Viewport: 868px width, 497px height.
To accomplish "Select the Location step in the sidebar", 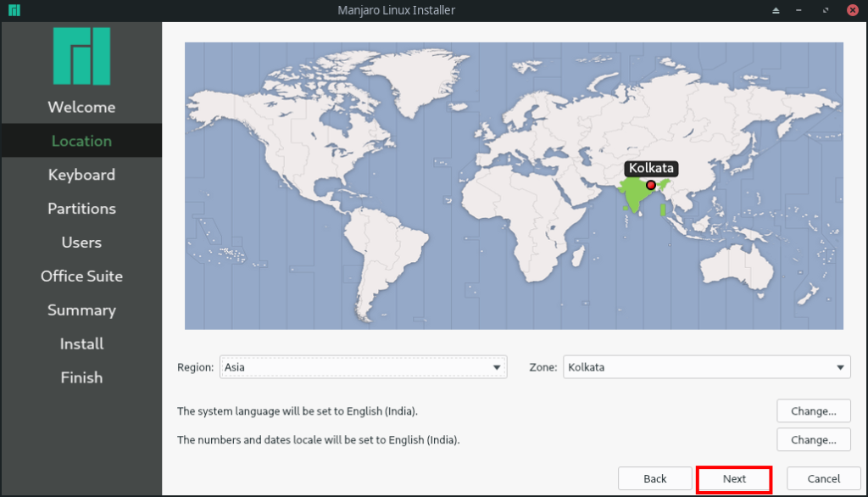I will 81,141.
